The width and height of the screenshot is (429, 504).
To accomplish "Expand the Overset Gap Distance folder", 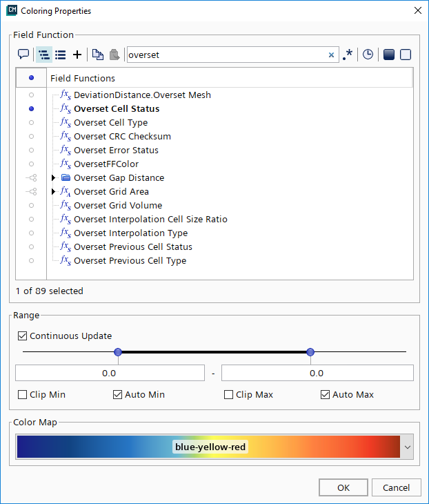I will click(x=55, y=178).
